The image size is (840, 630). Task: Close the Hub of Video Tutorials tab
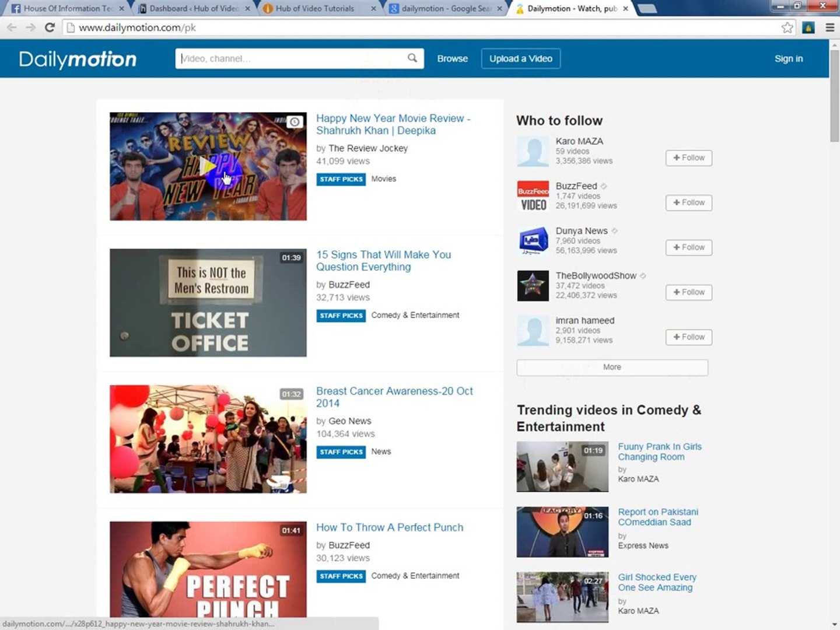pos(373,8)
